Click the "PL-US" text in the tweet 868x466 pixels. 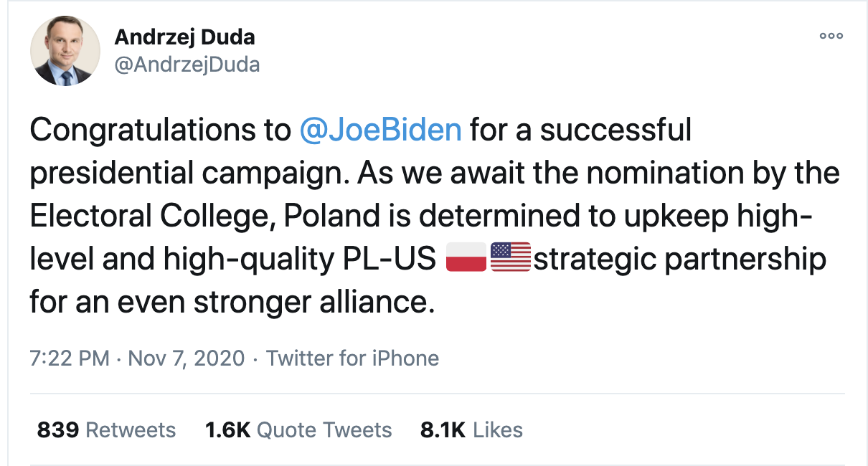click(x=387, y=259)
